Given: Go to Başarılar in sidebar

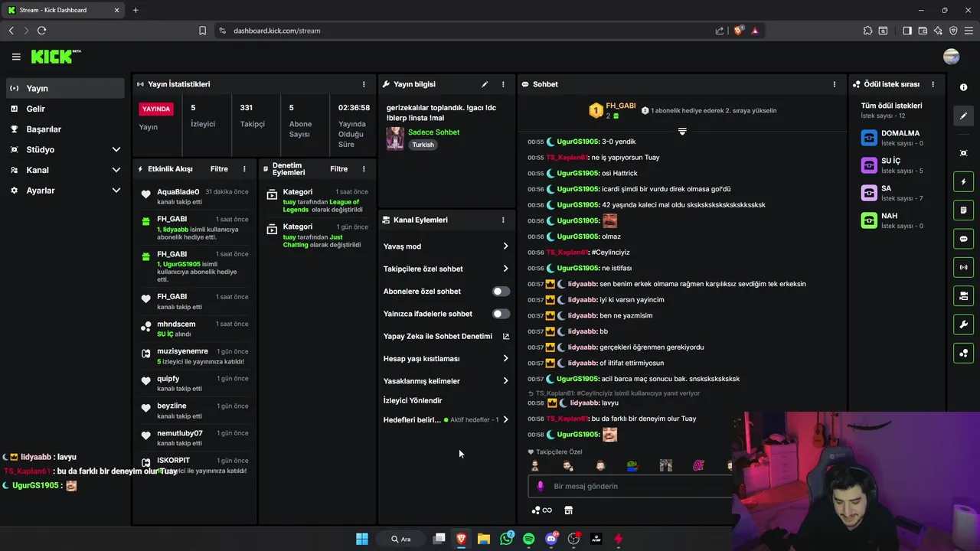Looking at the screenshot, I should (65, 129).
